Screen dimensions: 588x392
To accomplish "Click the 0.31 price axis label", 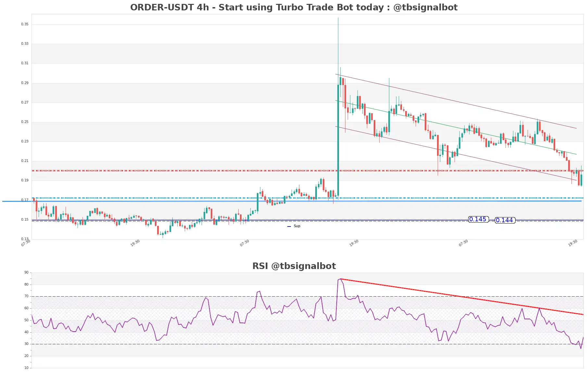I will [x=25, y=63].
